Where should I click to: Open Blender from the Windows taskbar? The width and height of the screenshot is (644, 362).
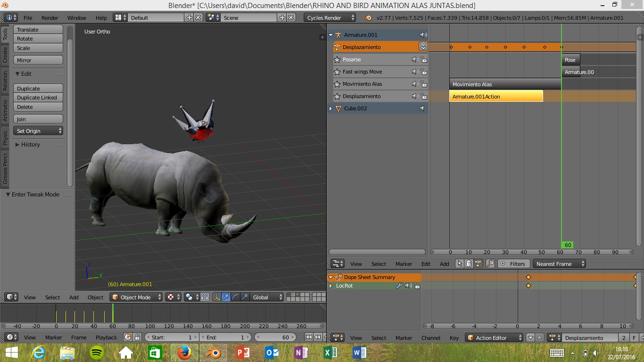click(x=214, y=352)
